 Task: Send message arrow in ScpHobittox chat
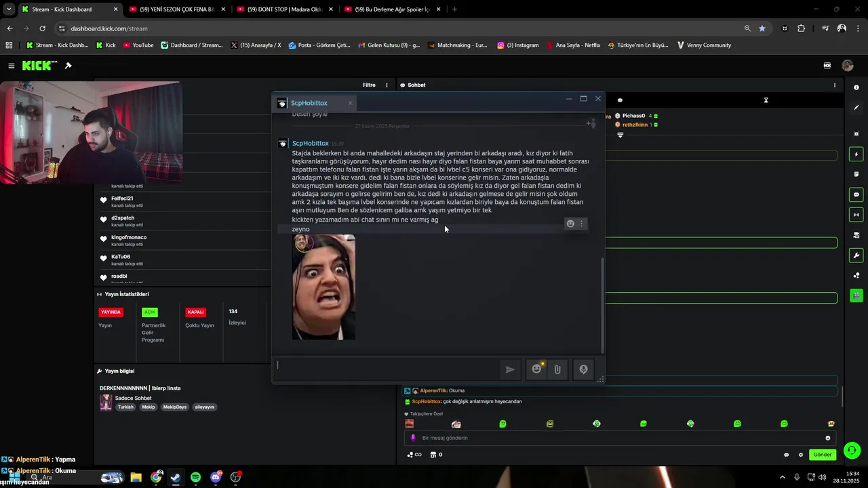click(510, 369)
